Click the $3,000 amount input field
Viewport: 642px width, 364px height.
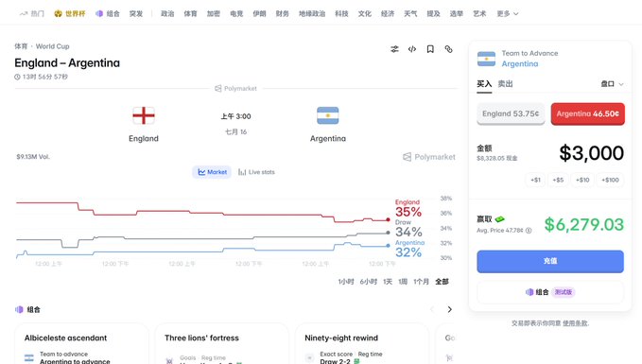pos(591,153)
